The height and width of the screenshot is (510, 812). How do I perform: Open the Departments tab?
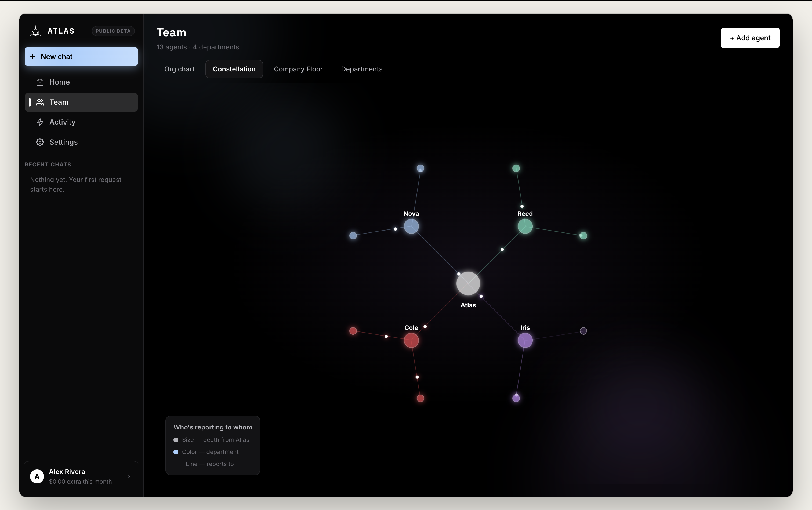pyautogui.click(x=361, y=69)
